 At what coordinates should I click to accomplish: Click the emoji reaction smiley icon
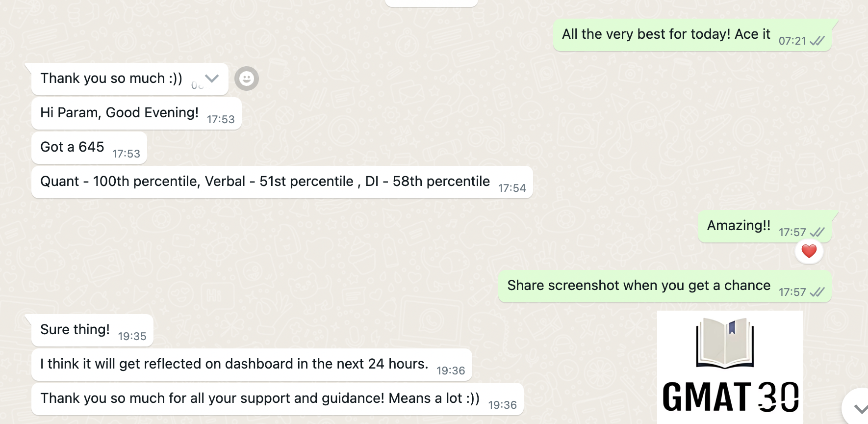click(246, 79)
